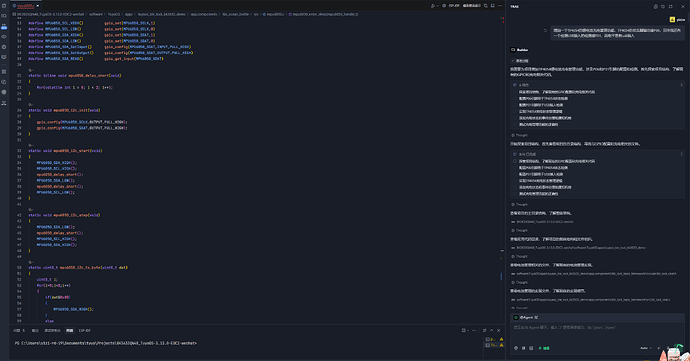The width and height of the screenshot is (690, 361).
Task: Open the Auto model dropdown in chat input
Action: [x=646, y=348]
